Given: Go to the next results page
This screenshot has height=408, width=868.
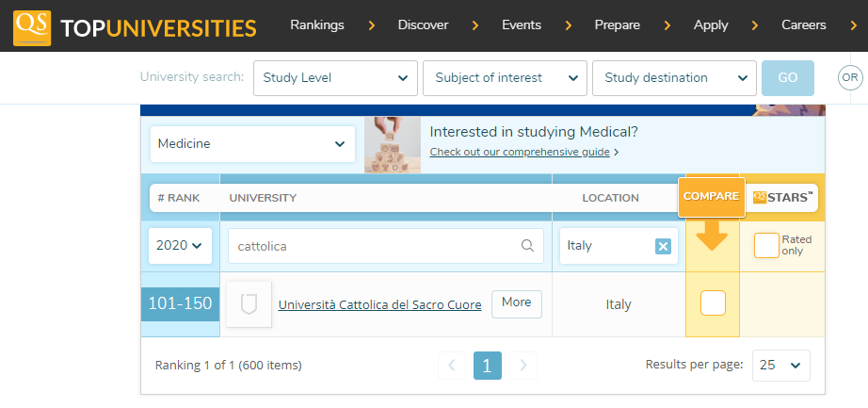Looking at the screenshot, I should 523,365.
